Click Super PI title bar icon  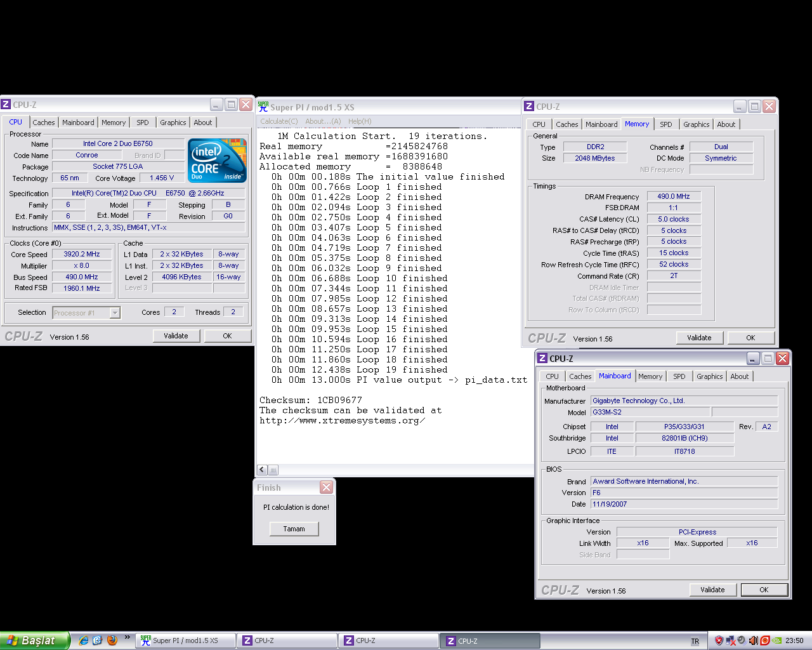263,107
